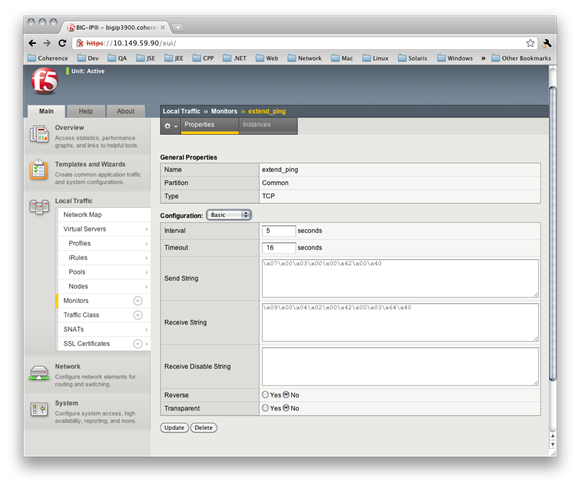Click the Update button
The image size is (580, 488).
tap(174, 428)
